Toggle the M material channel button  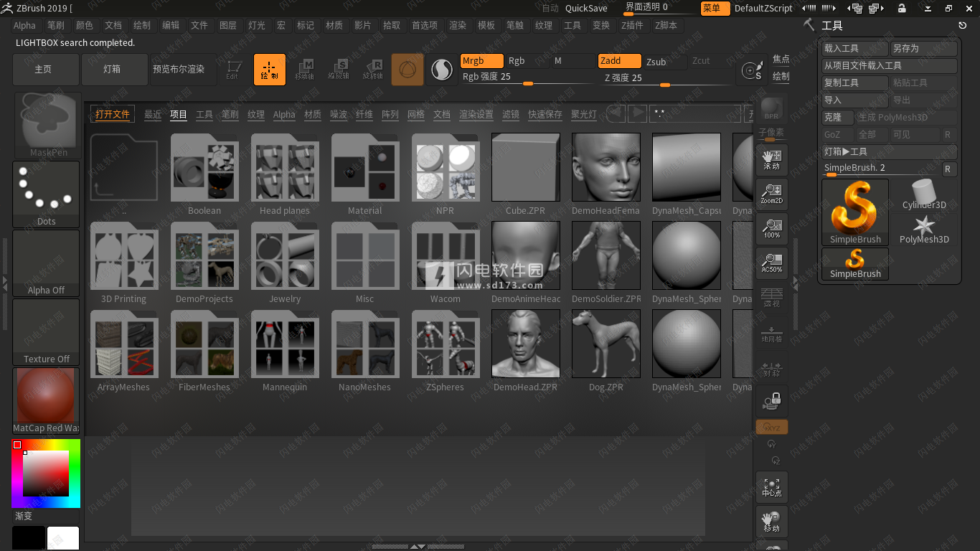tap(573, 61)
